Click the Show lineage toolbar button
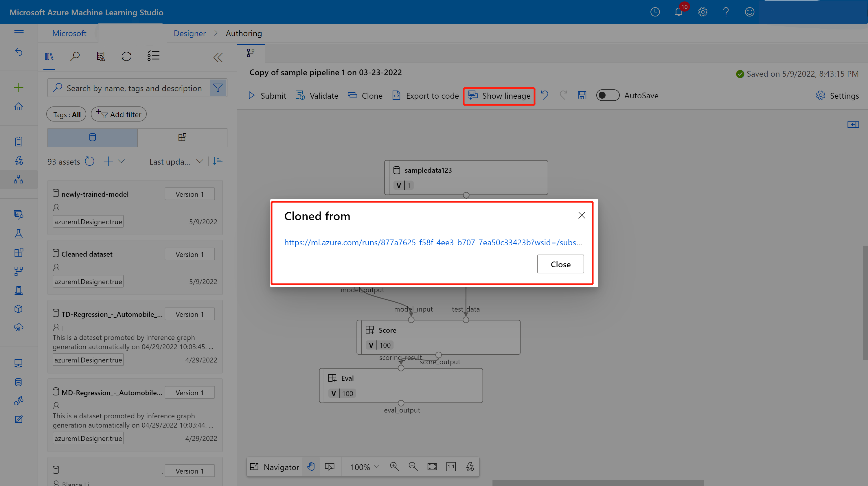 pyautogui.click(x=499, y=96)
